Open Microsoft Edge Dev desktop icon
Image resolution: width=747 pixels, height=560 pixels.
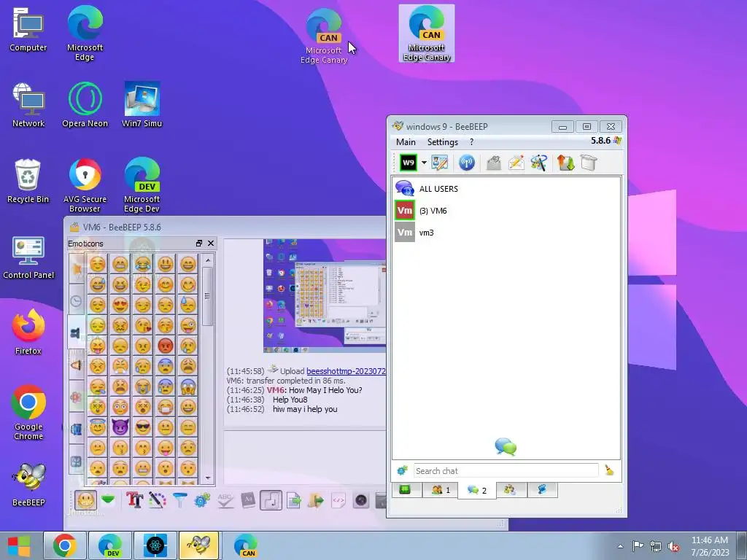click(142, 184)
